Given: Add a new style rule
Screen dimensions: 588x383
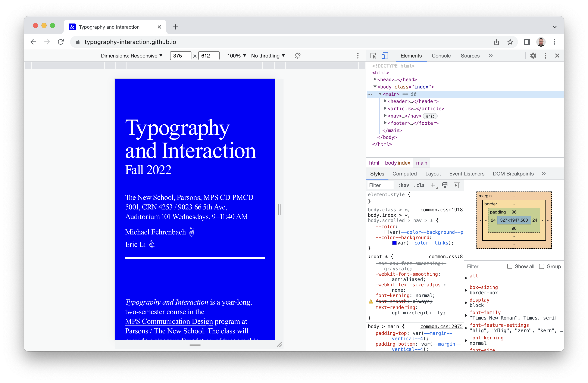Looking at the screenshot, I should pos(433,185).
